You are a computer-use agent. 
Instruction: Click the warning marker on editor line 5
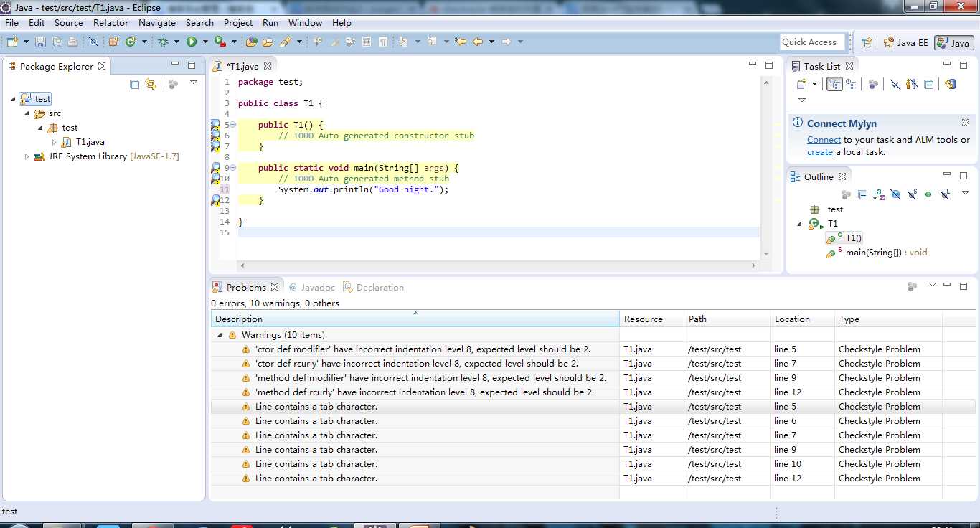pos(215,126)
